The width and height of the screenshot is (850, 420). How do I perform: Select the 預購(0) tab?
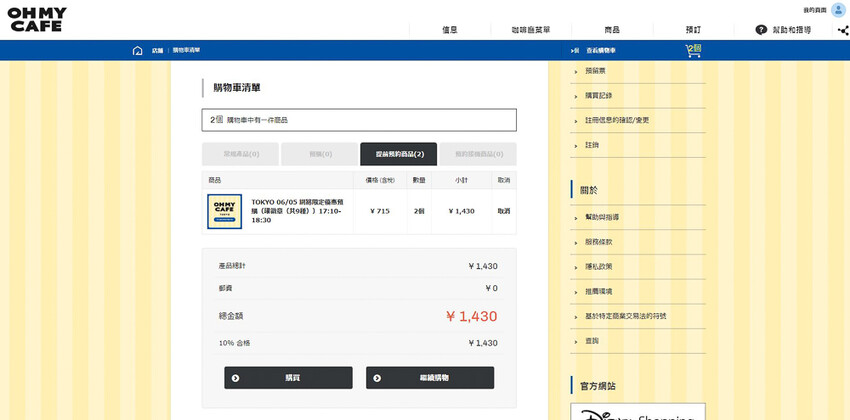tap(319, 154)
